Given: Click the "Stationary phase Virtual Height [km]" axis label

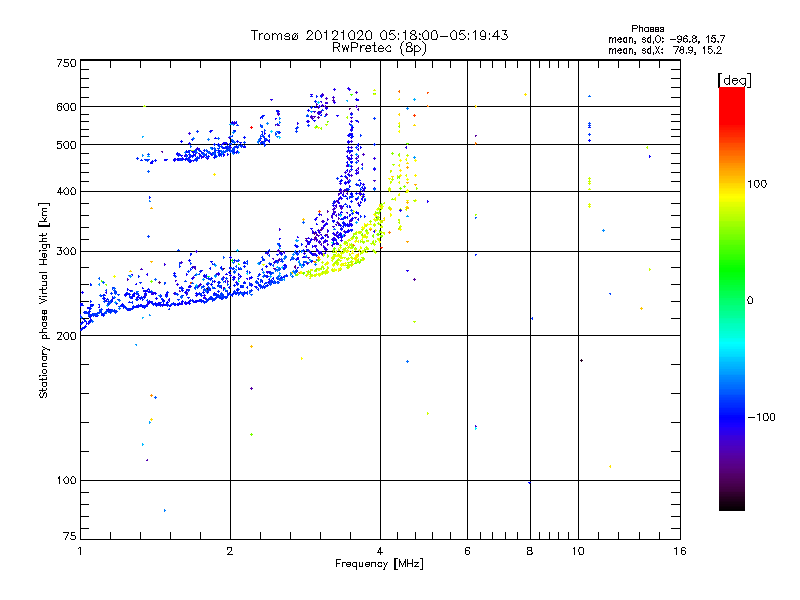Looking at the screenshot, I should click(x=44, y=301).
